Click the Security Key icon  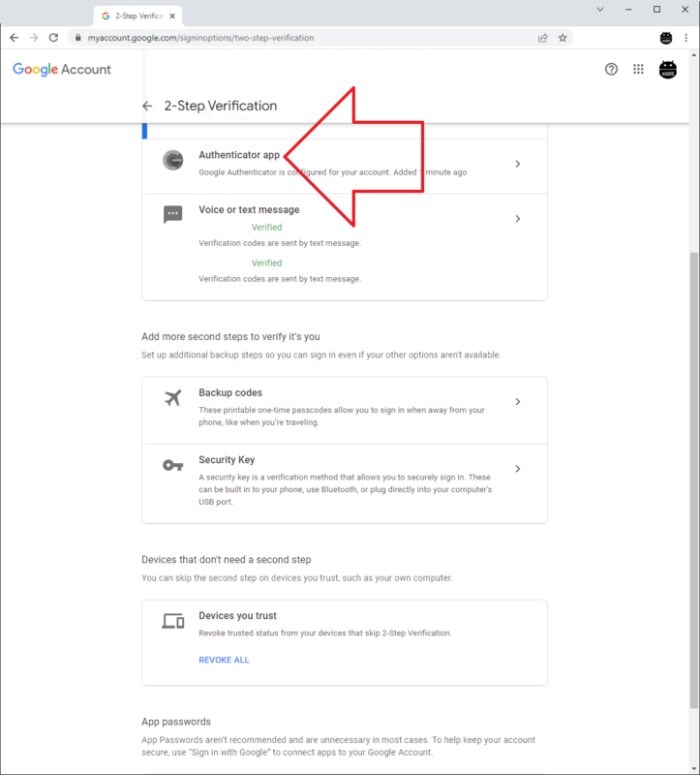tap(172, 465)
